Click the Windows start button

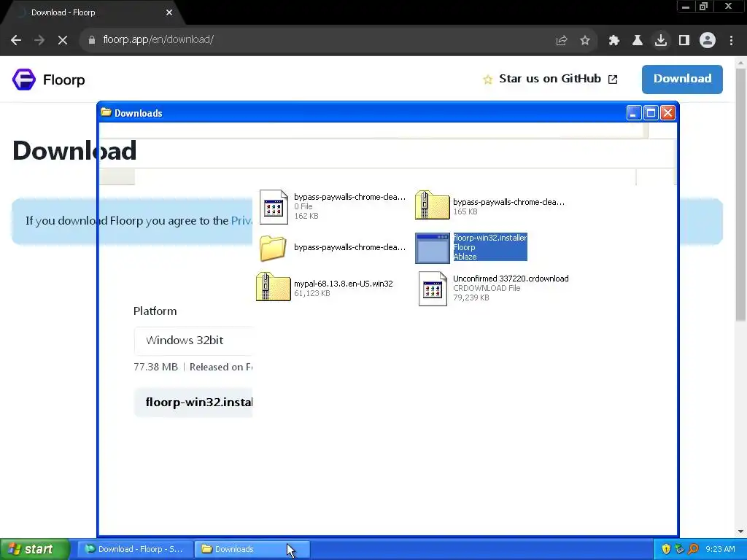pos(35,549)
